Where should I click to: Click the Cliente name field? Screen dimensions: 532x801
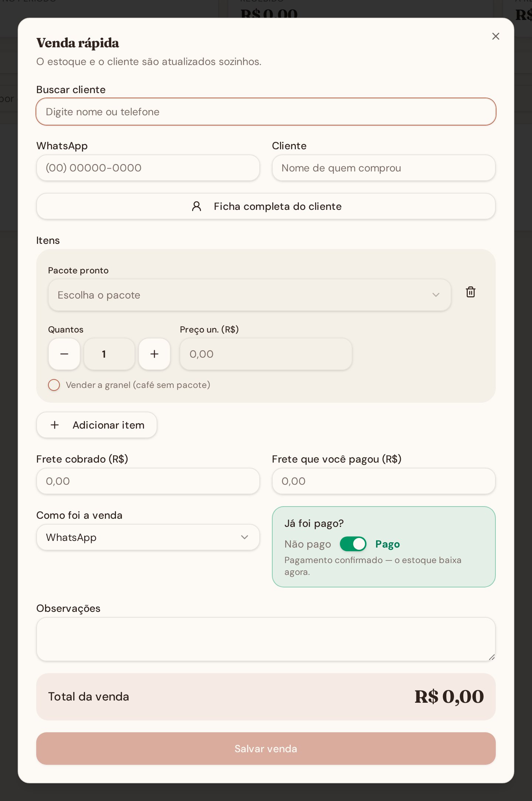(x=383, y=168)
